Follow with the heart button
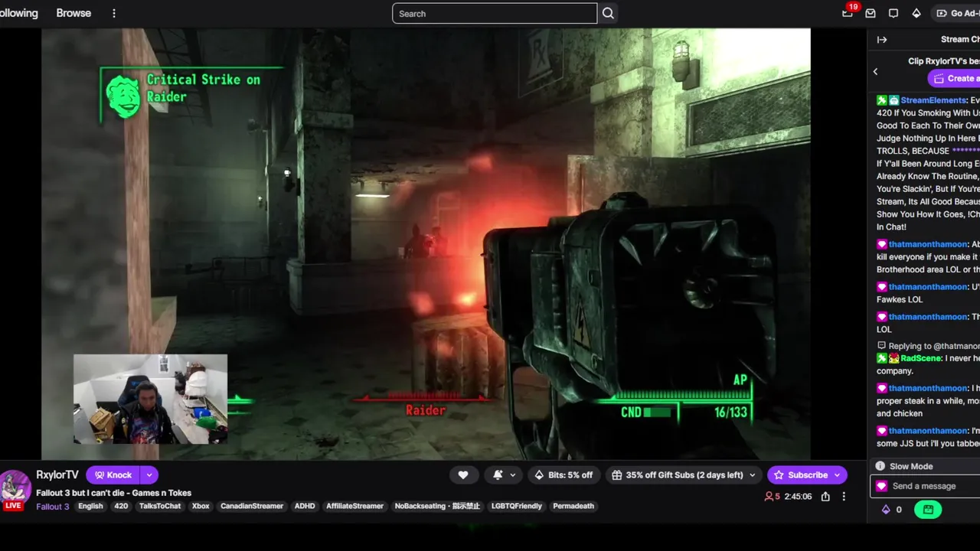Screen dimensions: 980x551 click(463, 475)
